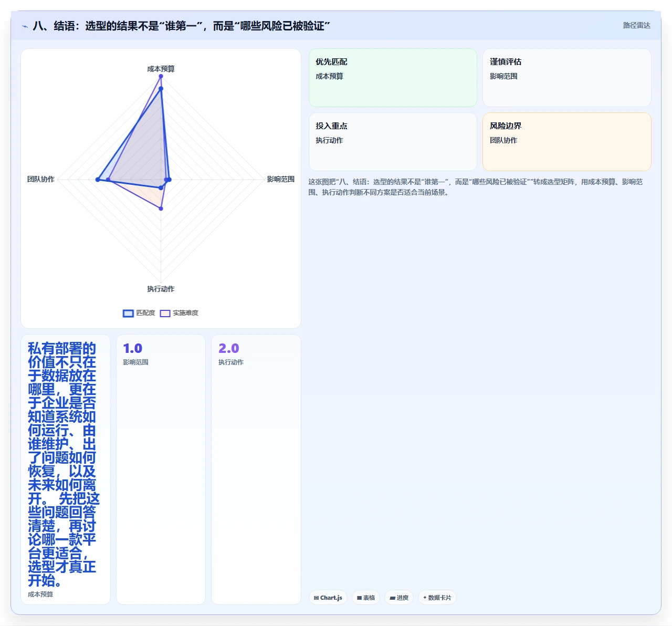Select the 风险边界 card title
This screenshot has width=672, height=626.
pyautogui.click(x=506, y=126)
